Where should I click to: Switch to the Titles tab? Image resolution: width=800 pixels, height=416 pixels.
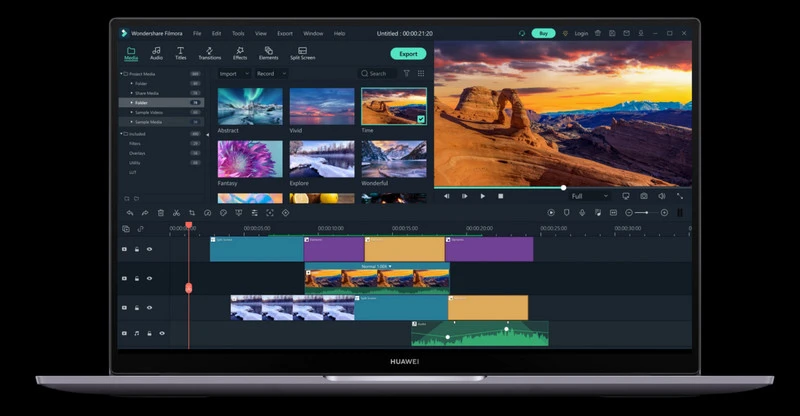coord(181,53)
